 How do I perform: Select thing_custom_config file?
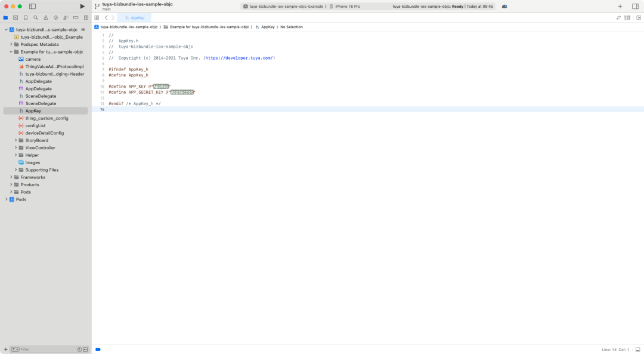tap(44, 118)
